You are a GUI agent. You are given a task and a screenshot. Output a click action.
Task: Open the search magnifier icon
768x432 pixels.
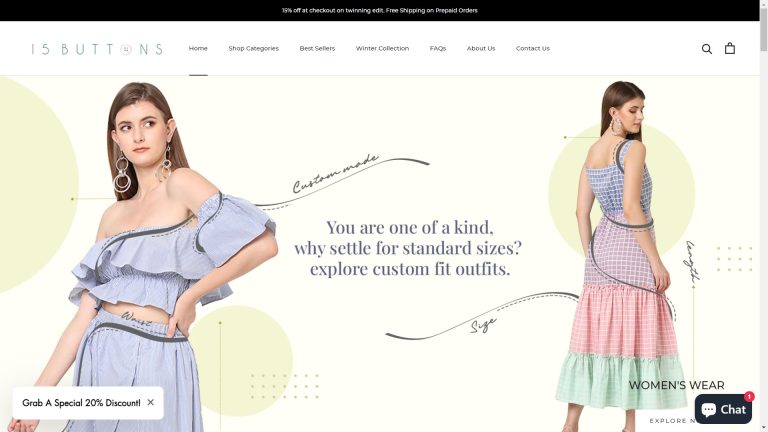(x=707, y=48)
